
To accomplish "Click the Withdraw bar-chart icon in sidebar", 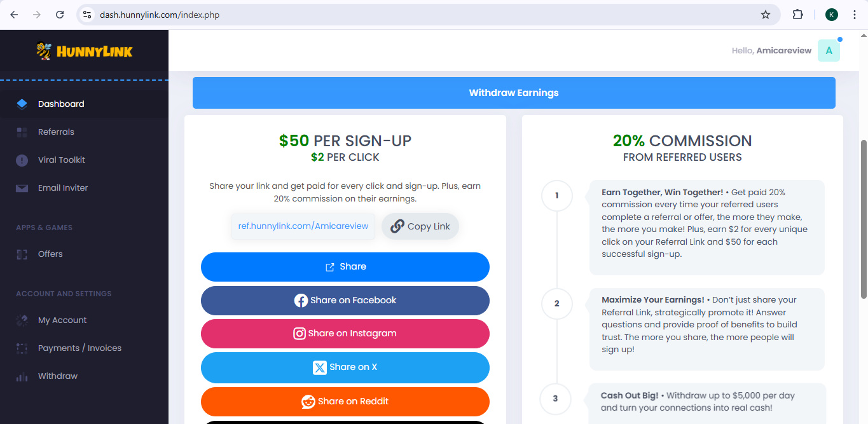I will (x=22, y=376).
